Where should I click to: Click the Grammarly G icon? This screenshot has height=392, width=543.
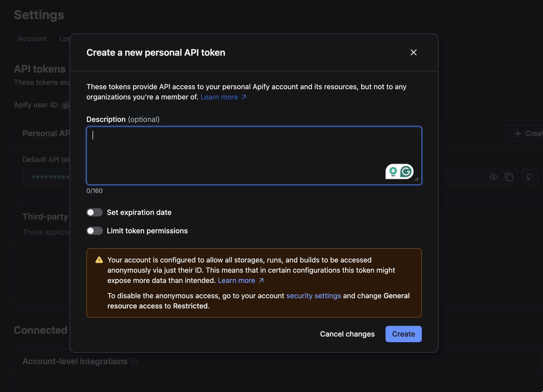pos(406,171)
